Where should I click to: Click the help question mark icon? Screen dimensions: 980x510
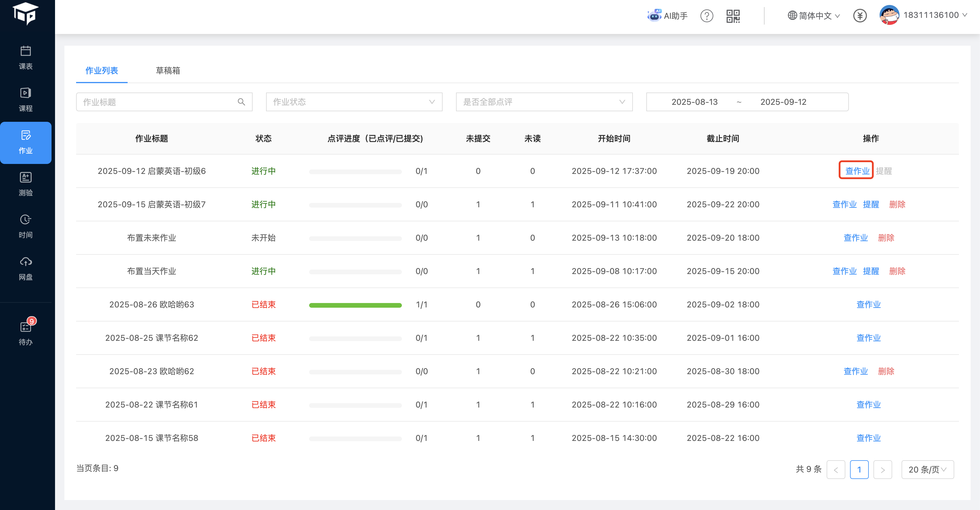[707, 16]
